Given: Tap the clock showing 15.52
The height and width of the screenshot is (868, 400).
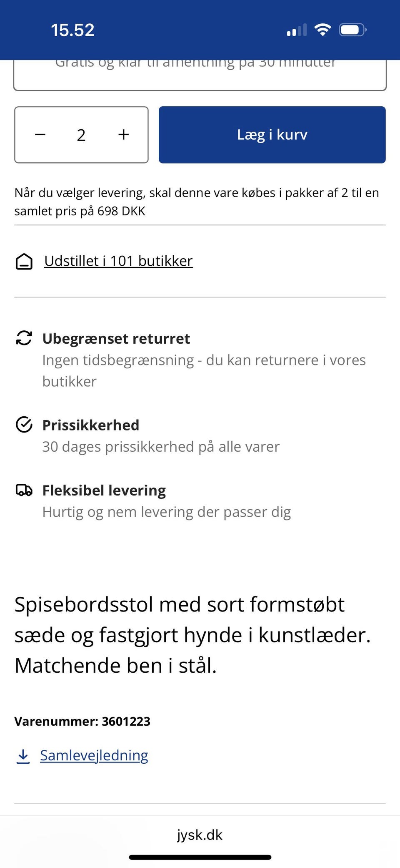Looking at the screenshot, I should (72, 29).
